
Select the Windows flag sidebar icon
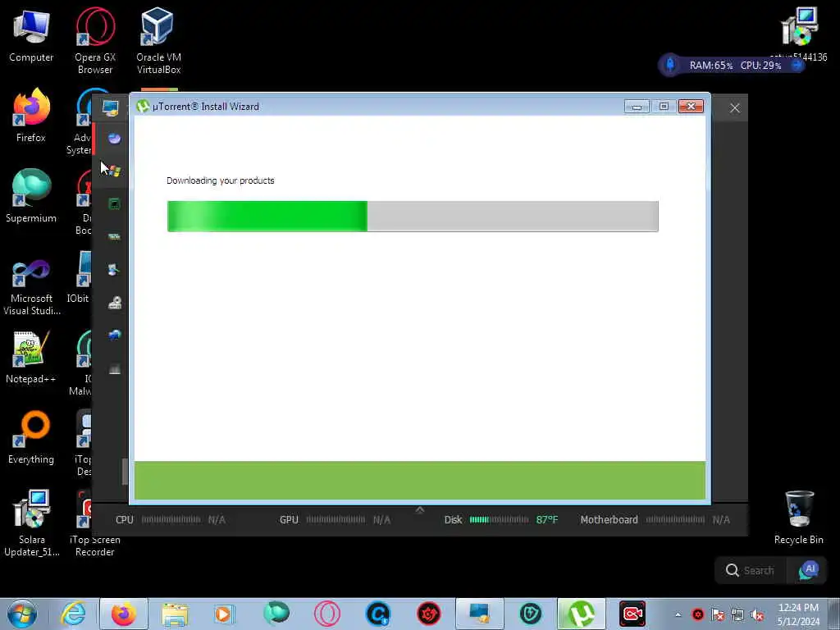pos(114,171)
